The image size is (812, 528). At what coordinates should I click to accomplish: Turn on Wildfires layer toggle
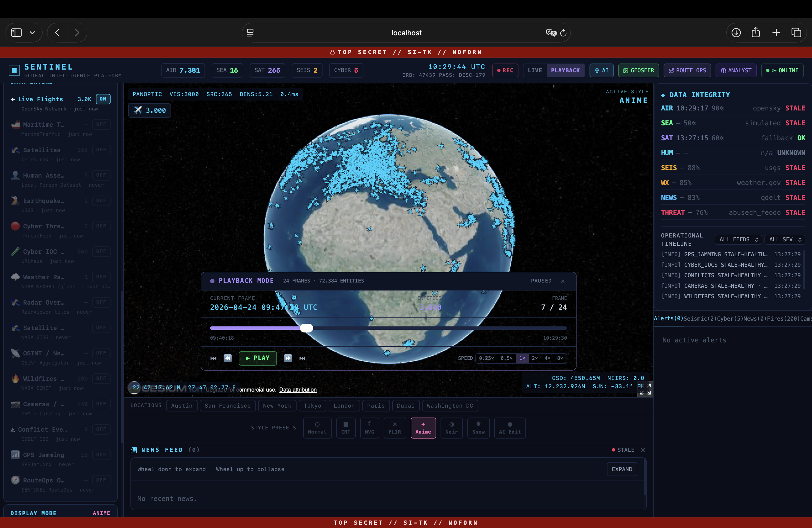pos(101,378)
